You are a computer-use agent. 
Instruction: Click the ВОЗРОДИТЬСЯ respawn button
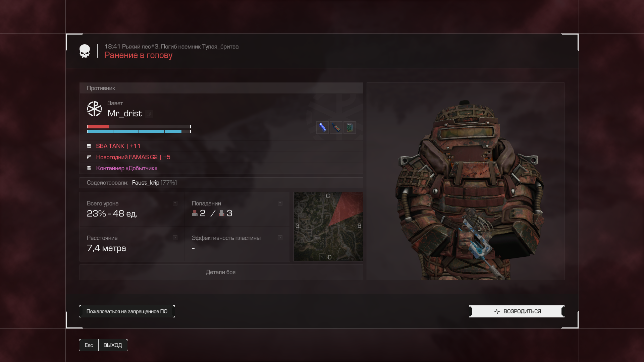(x=517, y=311)
